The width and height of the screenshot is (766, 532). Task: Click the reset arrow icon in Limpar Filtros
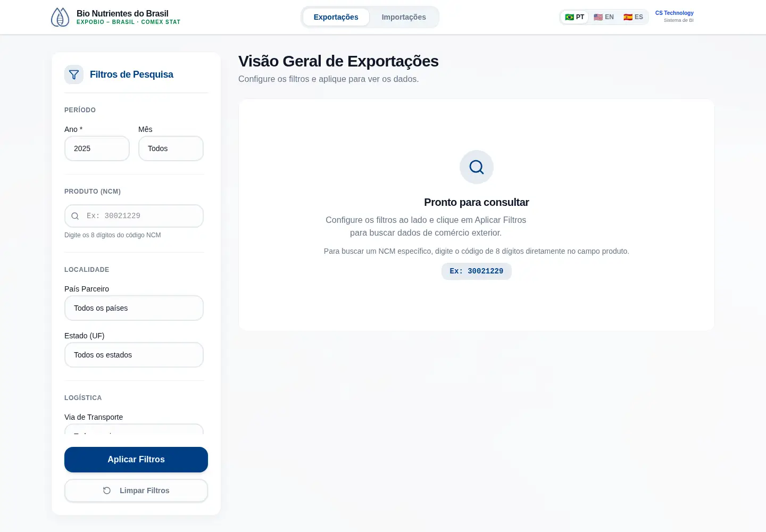pos(107,491)
